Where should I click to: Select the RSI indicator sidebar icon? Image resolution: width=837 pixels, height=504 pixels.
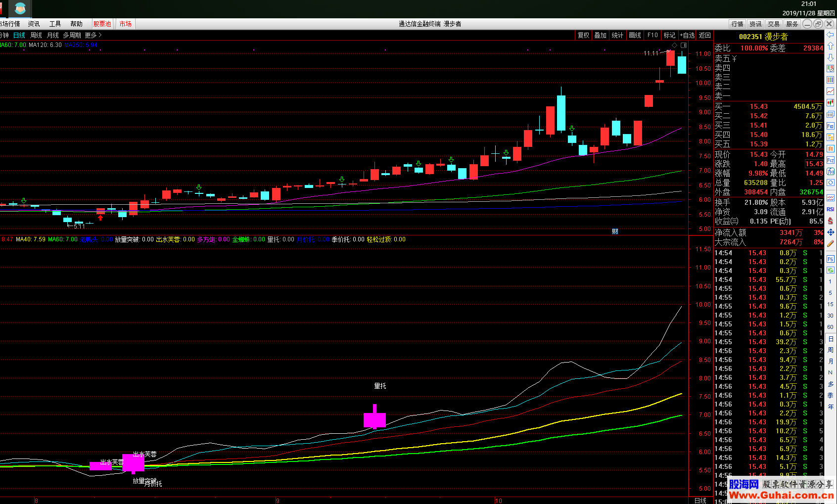point(830,209)
